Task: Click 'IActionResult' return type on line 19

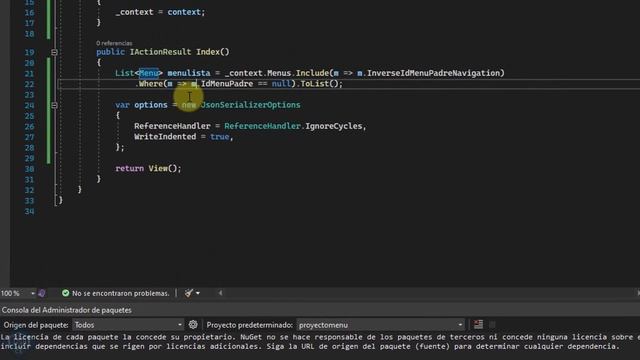Action: [160, 52]
